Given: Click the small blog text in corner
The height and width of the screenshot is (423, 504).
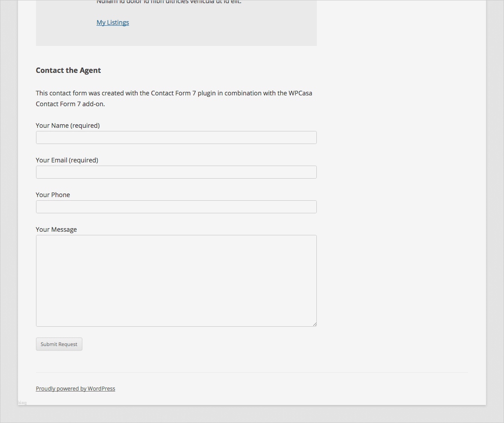Looking at the screenshot, I should pyautogui.click(x=22, y=403).
